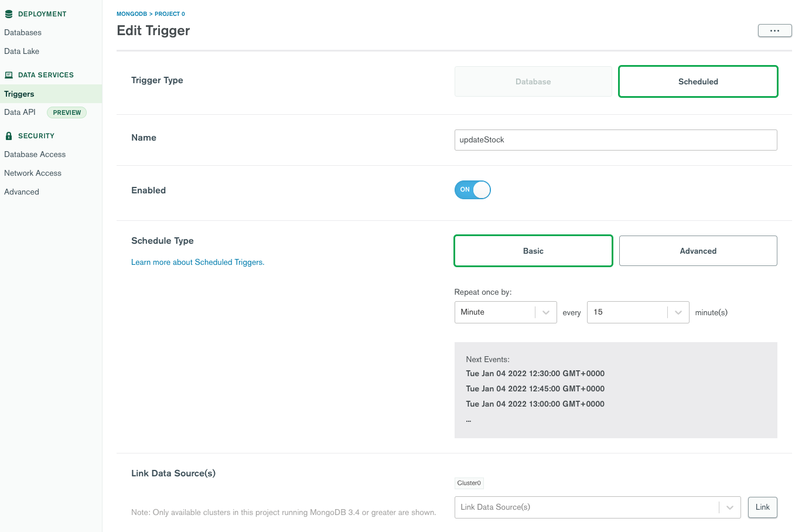The image size is (802, 532).
Task: Open Learn more about Scheduled Triggers link
Action: click(x=197, y=262)
